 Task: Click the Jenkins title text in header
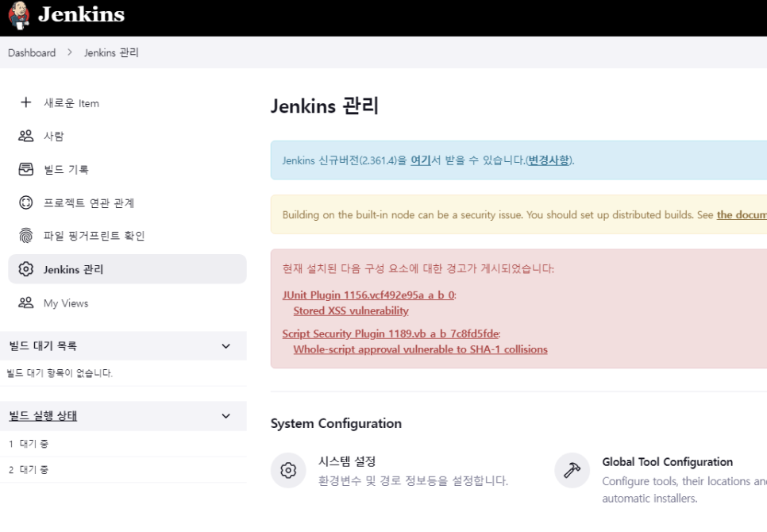81,14
